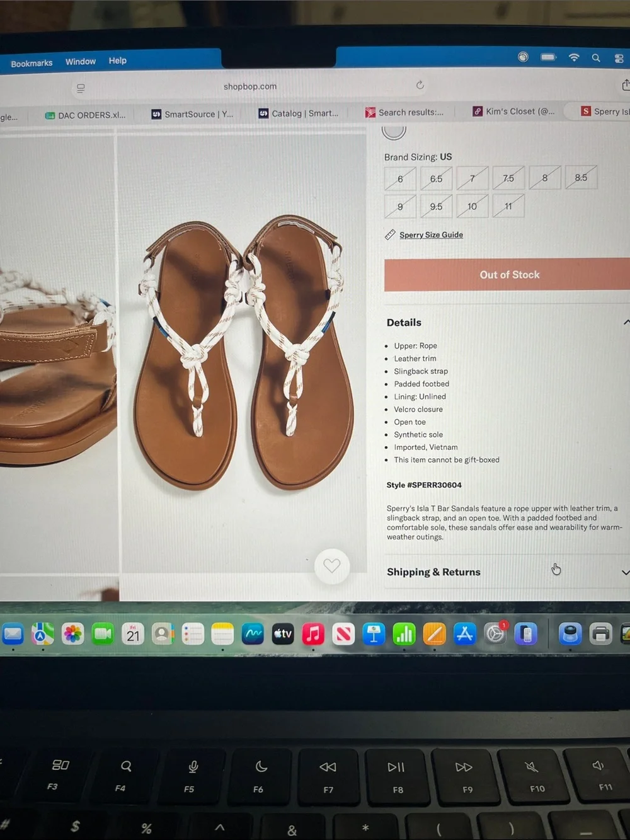Add sandal to wishlist heart

tap(332, 566)
